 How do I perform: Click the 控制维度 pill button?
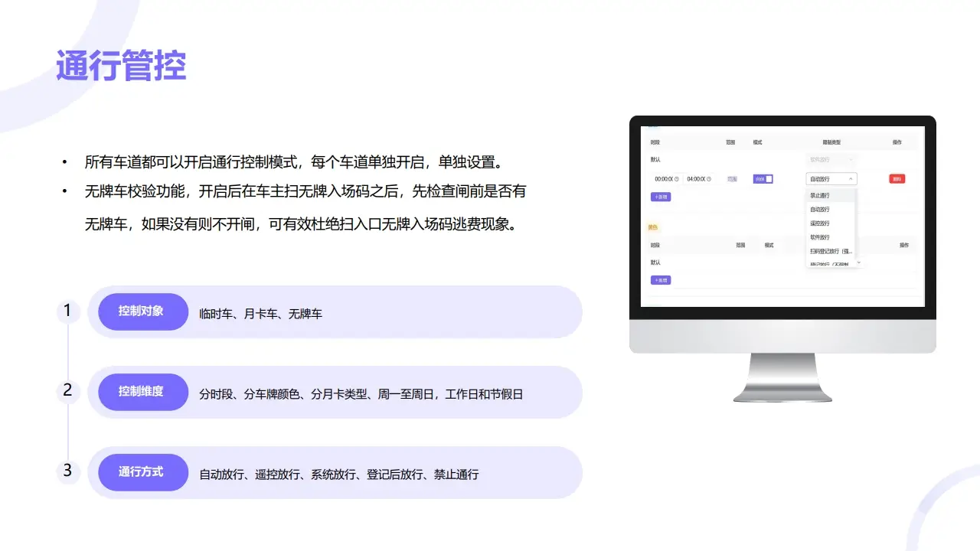142,392
